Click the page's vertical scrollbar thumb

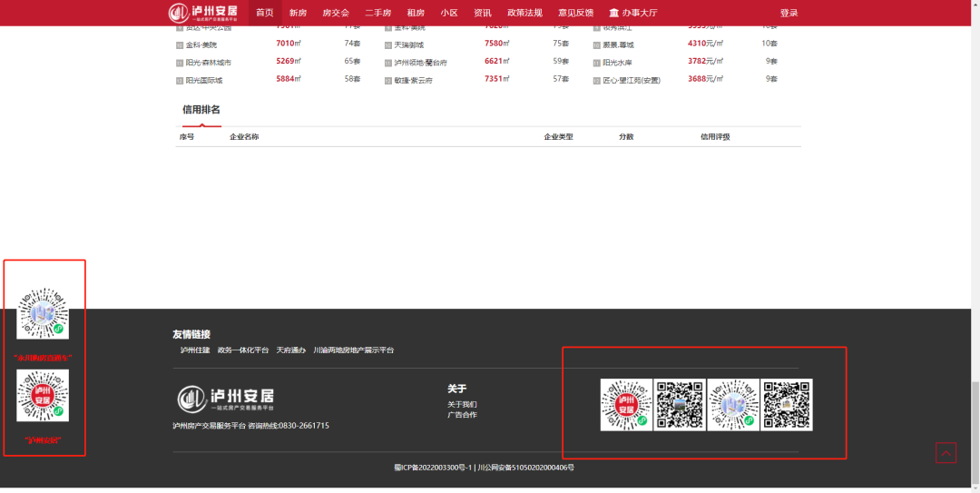[975, 431]
